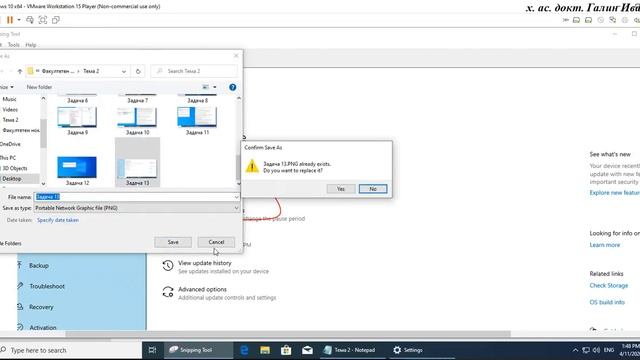Click Yes to replace the file
Viewport: 640px width, 360px height.
coord(341,189)
